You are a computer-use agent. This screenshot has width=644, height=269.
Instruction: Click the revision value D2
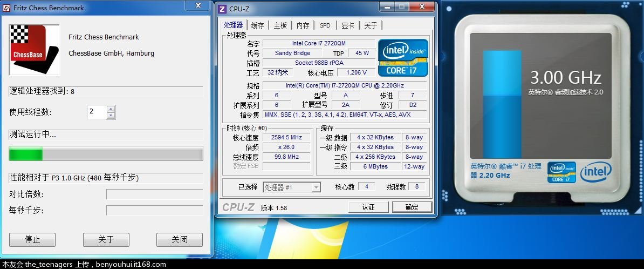(413, 105)
